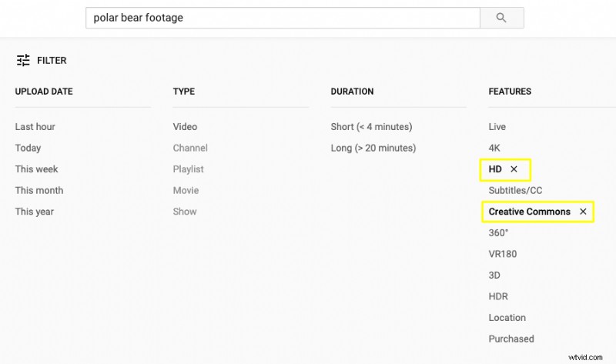Filter uploads by This year
The width and height of the screenshot is (616, 364).
pos(34,212)
